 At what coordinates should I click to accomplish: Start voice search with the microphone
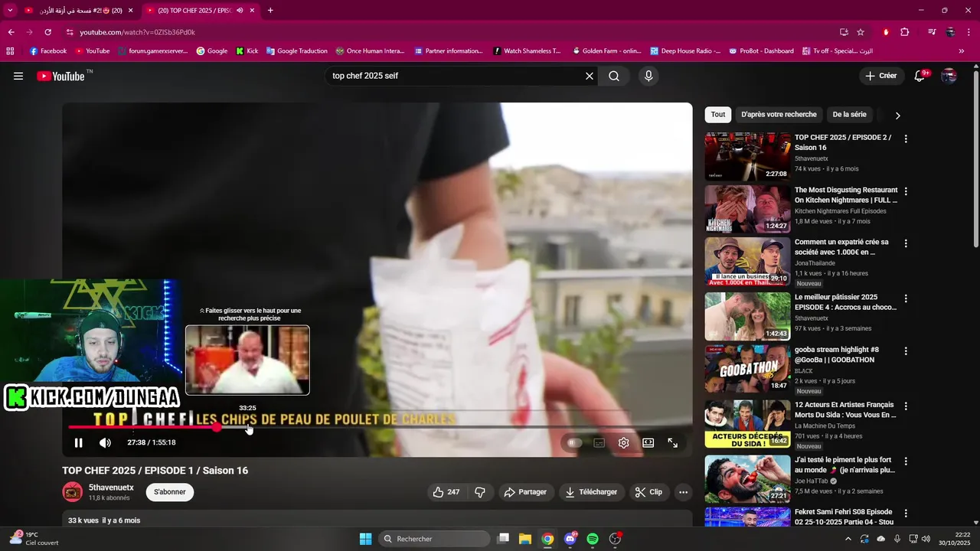click(x=648, y=76)
